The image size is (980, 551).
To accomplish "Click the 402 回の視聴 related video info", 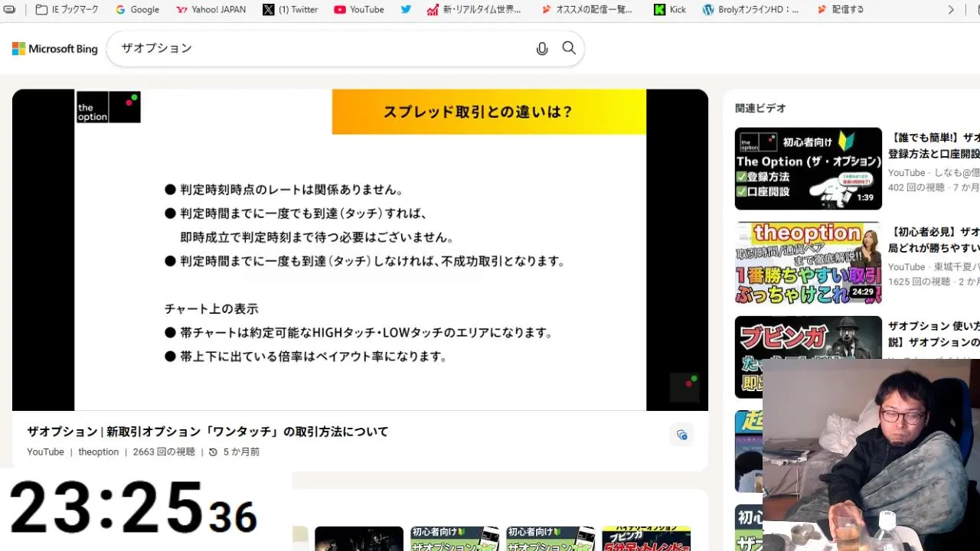I will tap(916, 187).
